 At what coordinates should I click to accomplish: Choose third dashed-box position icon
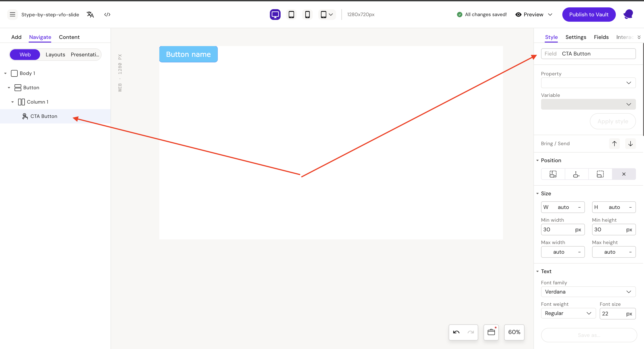pos(600,174)
